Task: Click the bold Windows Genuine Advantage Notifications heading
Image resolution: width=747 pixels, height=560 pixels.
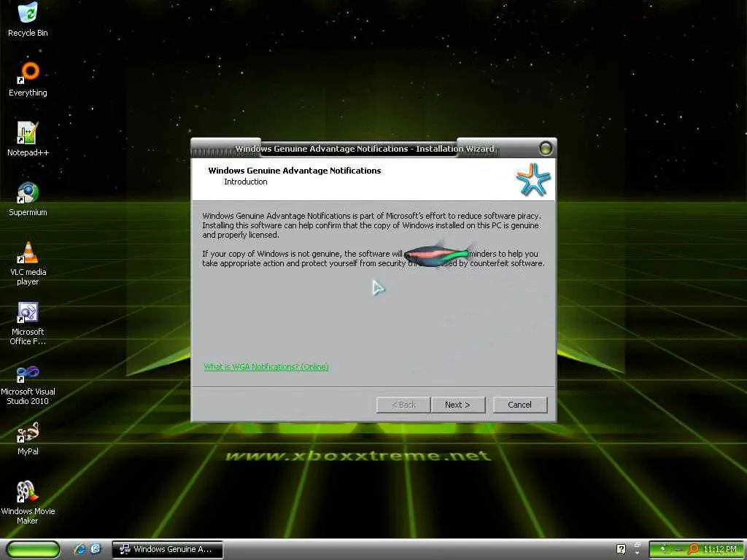Action: click(x=295, y=171)
